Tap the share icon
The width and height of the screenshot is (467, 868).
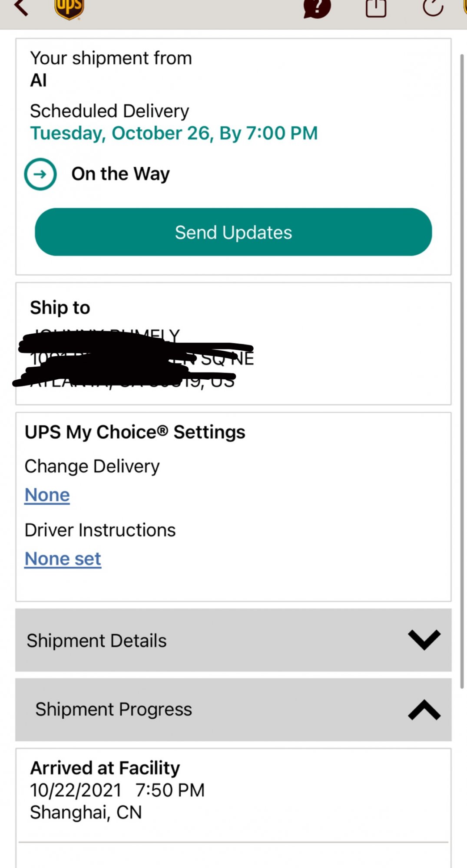click(376, 8)
